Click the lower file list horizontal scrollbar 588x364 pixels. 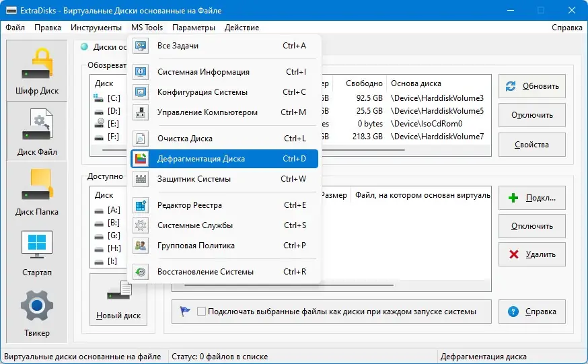point(289,285)
